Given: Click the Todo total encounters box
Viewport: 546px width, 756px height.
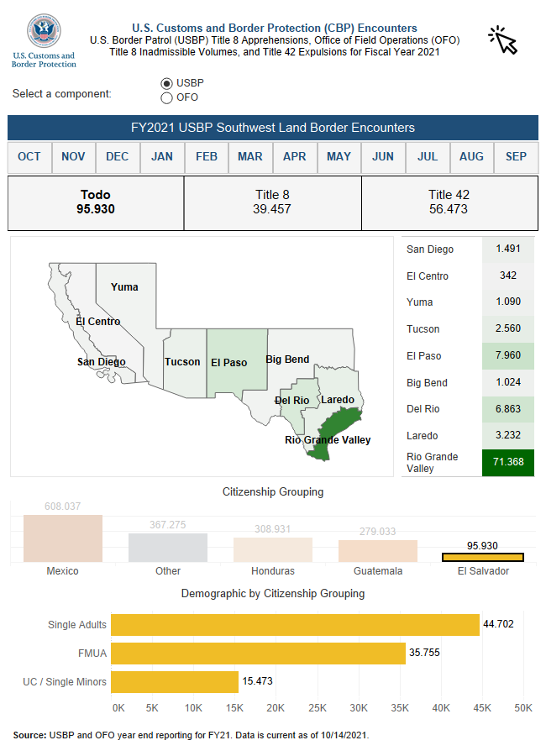Looking at the screenshot, I should tap(96, 202).
